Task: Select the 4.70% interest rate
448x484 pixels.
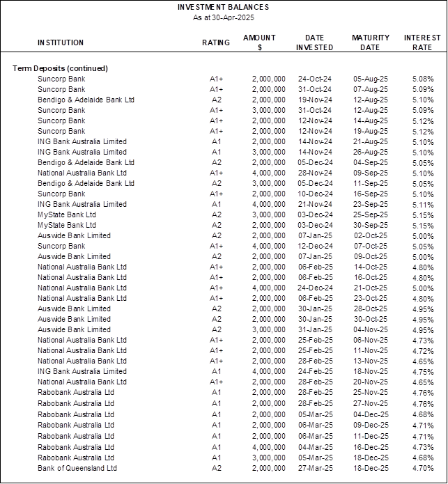Action: 423,468
